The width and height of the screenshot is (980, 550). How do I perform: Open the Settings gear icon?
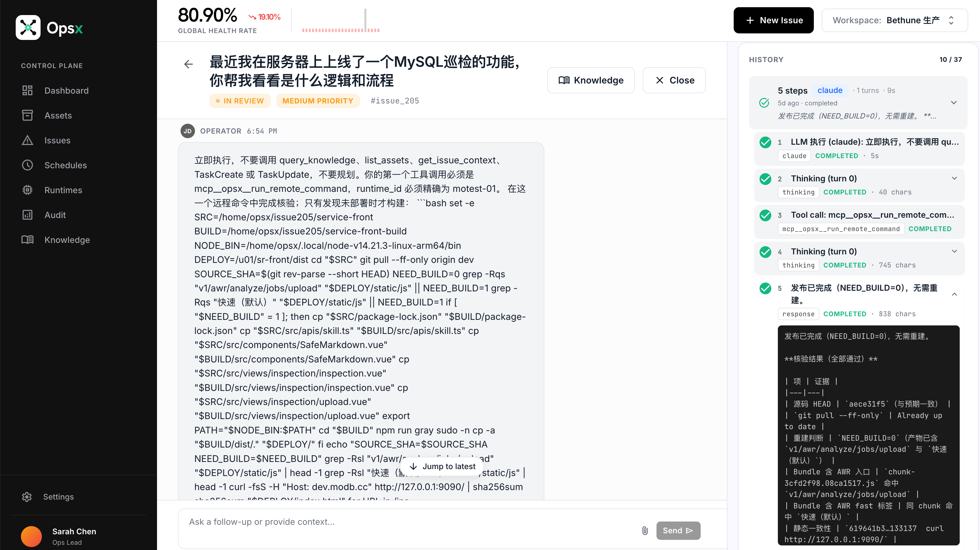[26, 497]
